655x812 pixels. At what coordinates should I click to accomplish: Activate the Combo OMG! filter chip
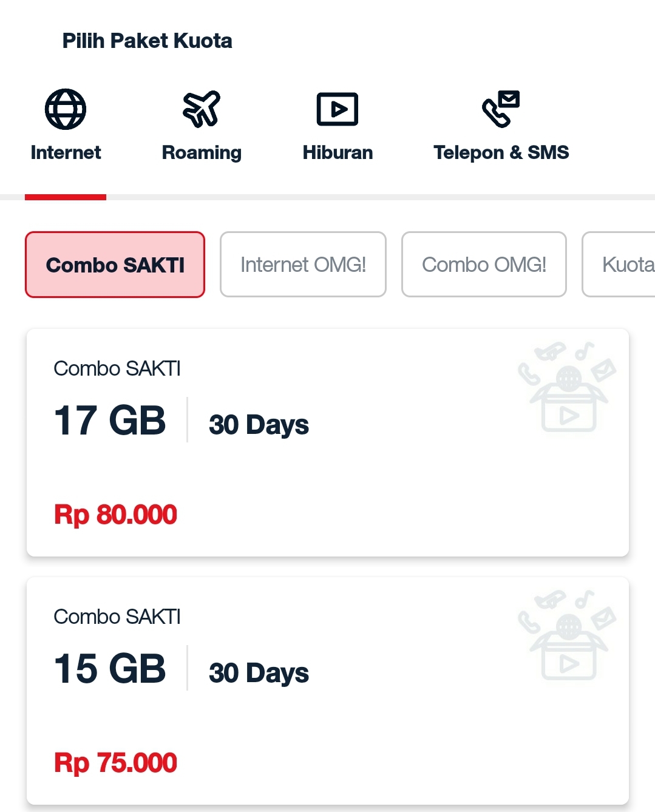(x=484, y=265)
